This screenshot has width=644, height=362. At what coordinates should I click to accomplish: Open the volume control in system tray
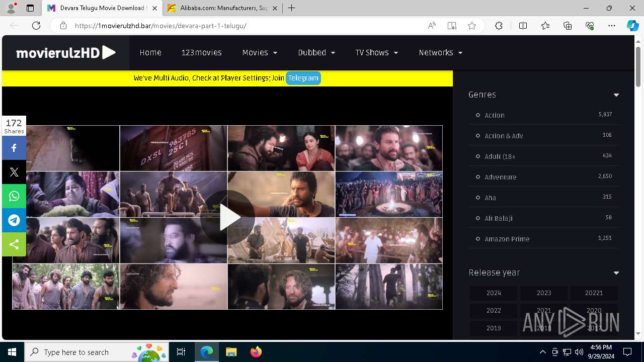point(579,352)
